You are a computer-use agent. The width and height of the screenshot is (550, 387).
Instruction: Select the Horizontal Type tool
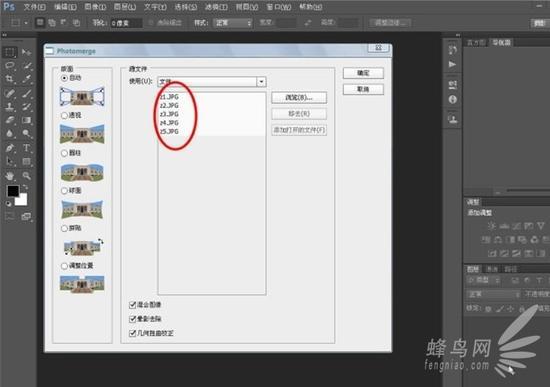(27, 148)
